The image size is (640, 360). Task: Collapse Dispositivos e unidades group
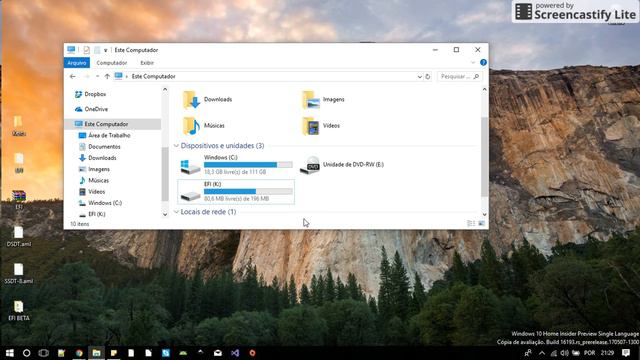point(176,146)
